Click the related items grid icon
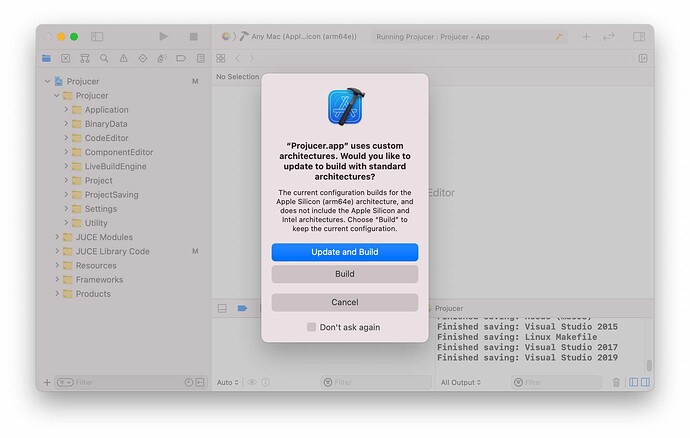The height and width of the screenshot is (438, 690). pyautogui.click(x=221, y=58)
